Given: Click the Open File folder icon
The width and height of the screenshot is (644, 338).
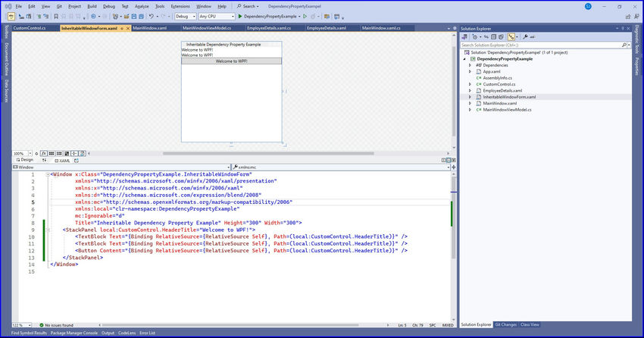Looking at the screenshot, I should pos(127,17).
